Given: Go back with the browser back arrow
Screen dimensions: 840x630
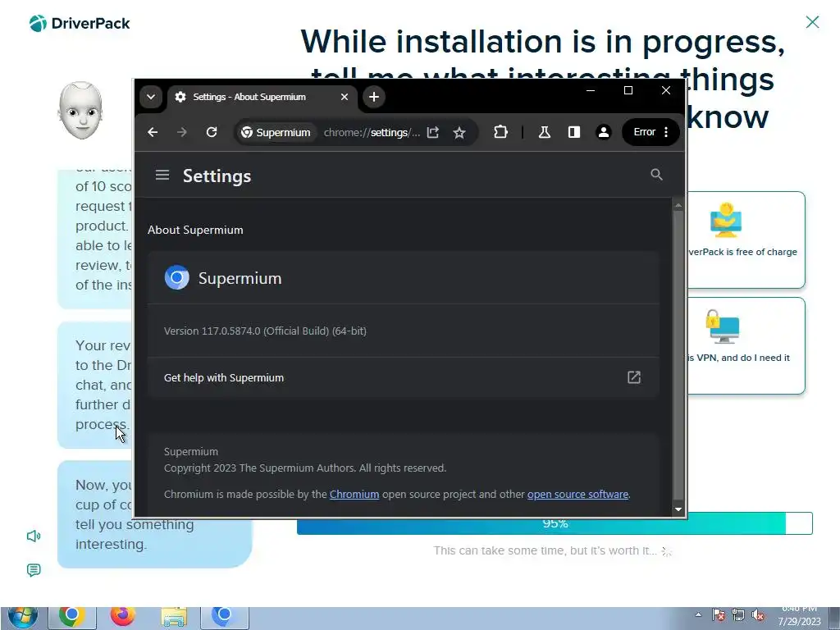Looking at the screenshot, I should click(153, 132).
